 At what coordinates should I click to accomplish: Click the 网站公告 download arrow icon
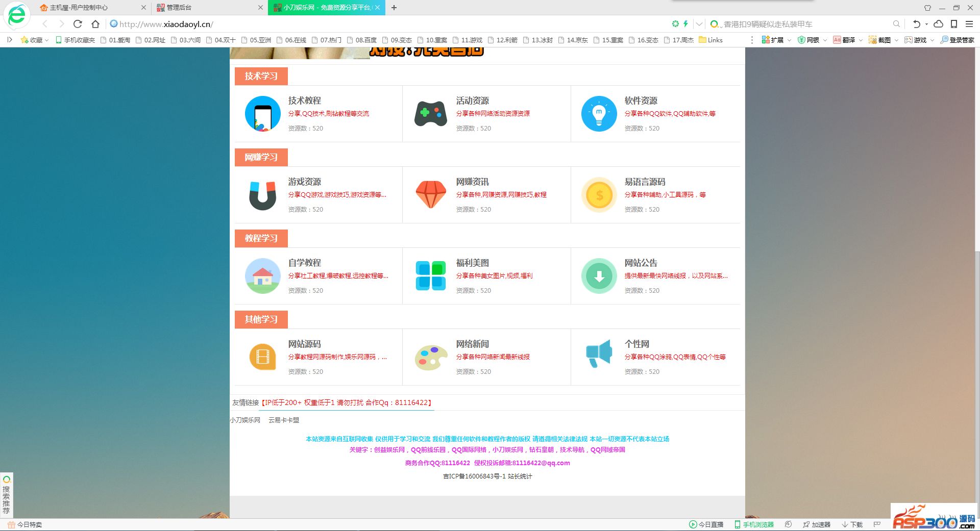click(x=599, y=276)
